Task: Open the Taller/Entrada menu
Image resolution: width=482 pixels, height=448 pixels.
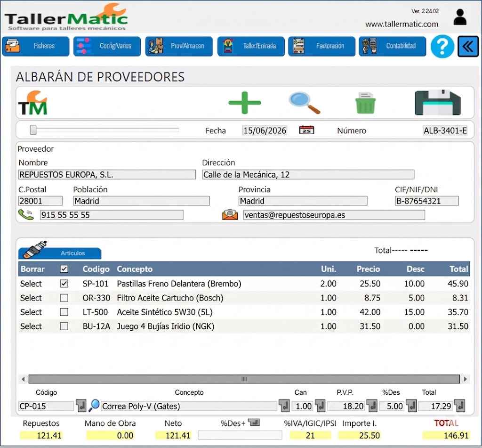Action: 251,46
